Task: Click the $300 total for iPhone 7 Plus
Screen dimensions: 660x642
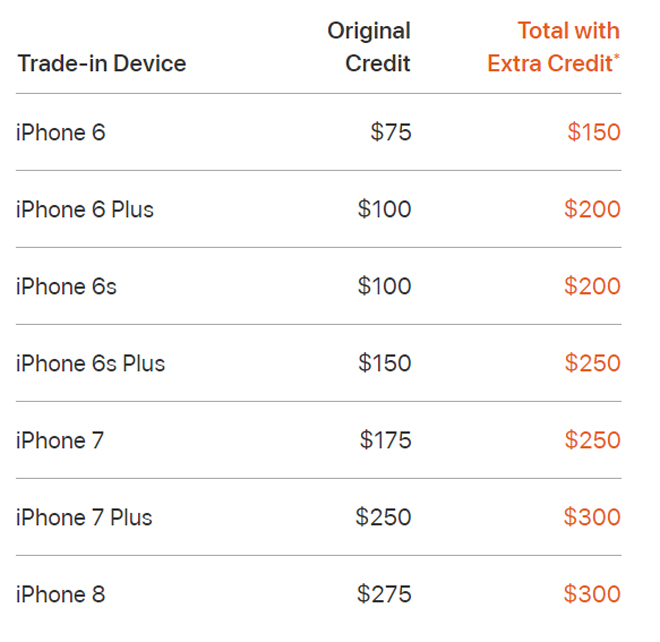Action: (592, 517)
